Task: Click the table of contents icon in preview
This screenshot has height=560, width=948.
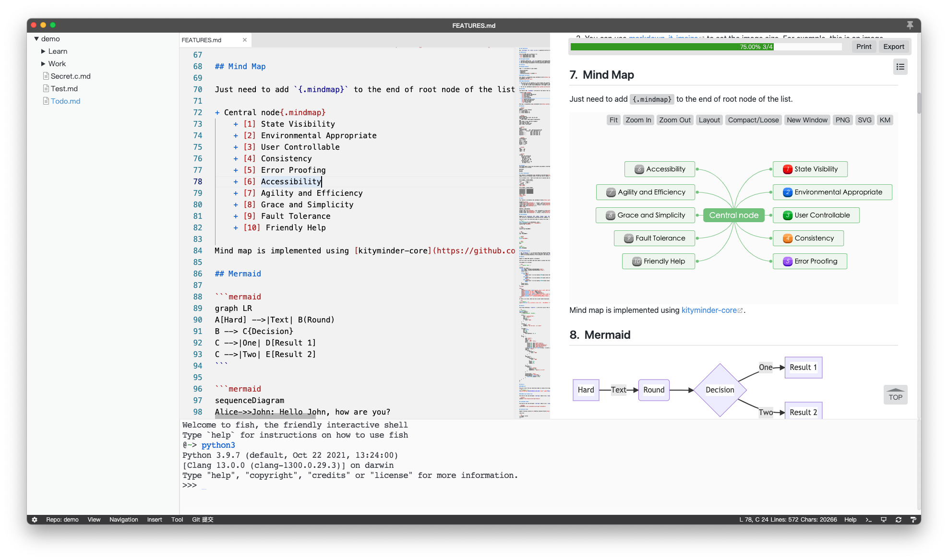Action: 900,66
